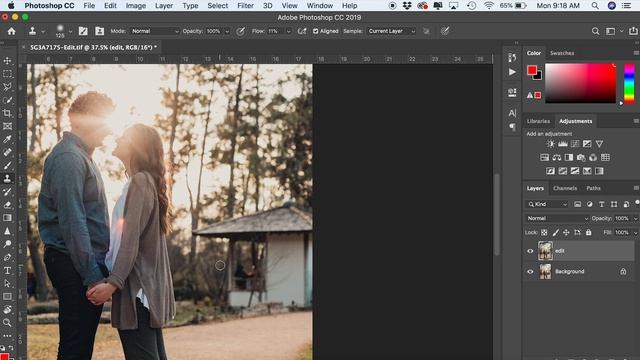
Task: Open the layer Fill dropdown
Action: [635, 233]
